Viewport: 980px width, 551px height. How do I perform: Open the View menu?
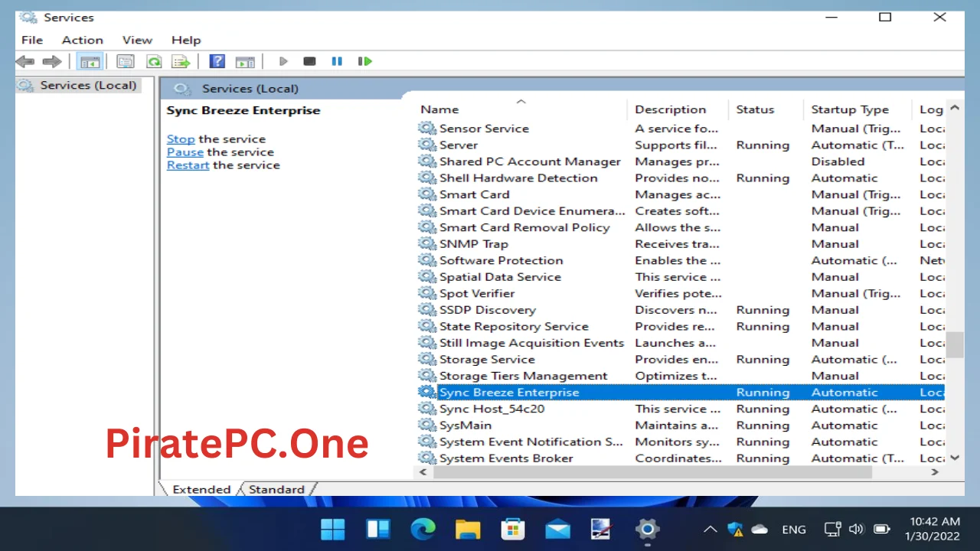[x=137, y=40]
